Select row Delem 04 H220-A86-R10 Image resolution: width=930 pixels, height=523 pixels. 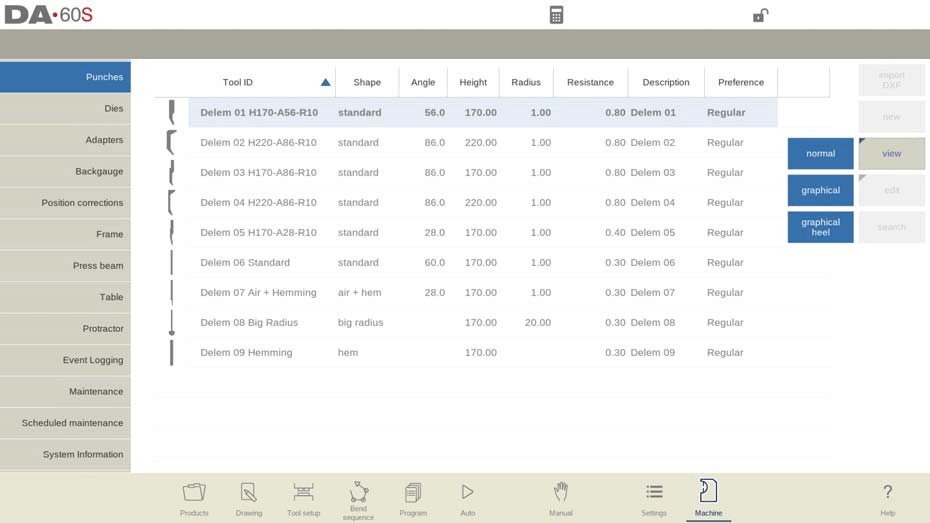[x=483, y=202]
